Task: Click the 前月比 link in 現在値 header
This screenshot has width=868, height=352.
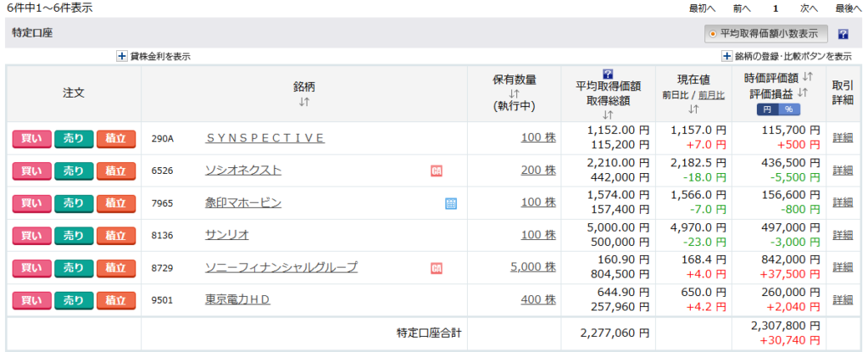Action: [x=711, y=95]
